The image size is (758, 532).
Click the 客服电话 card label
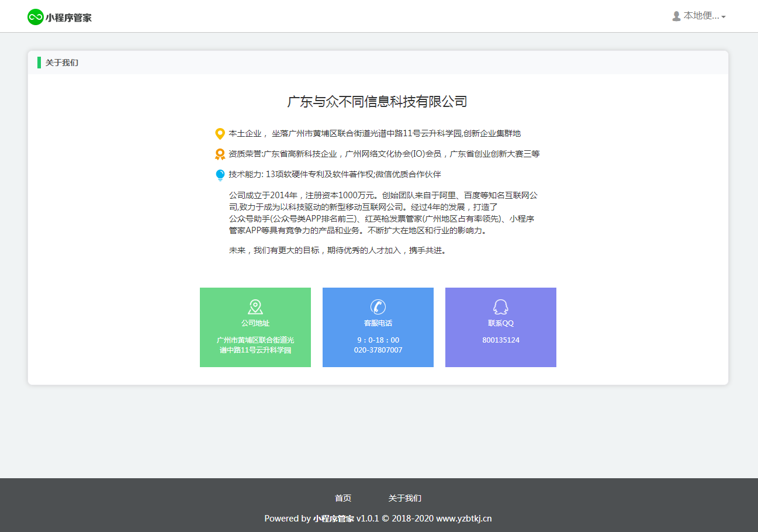click(378, 323)
